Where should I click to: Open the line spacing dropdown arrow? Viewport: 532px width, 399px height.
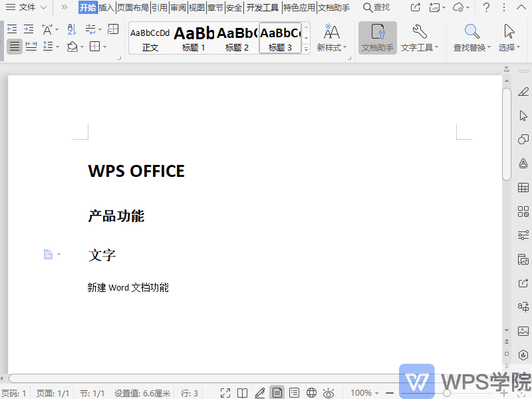click(x=57, y=47)
